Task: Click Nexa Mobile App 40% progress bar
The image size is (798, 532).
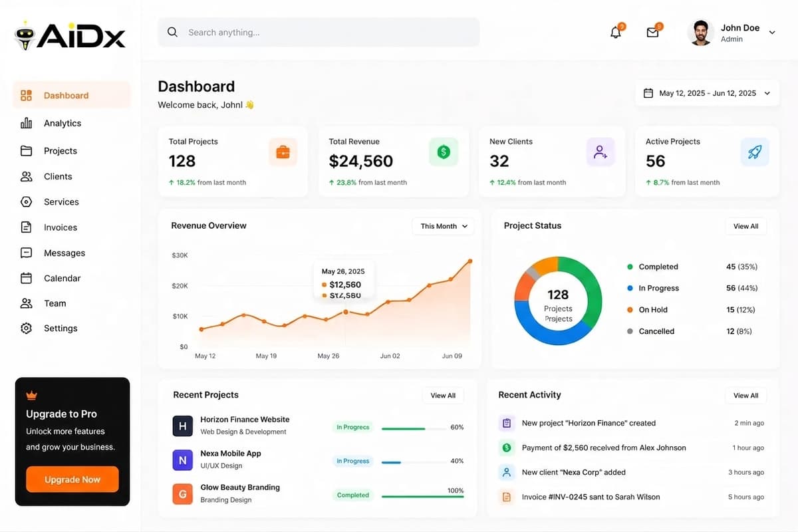Action: click(414, 462)
